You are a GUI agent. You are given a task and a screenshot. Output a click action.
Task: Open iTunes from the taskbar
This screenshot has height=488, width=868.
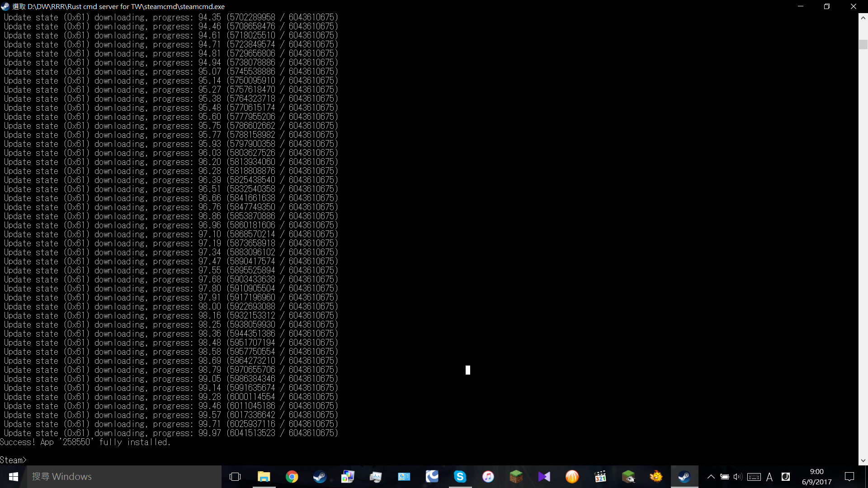click(488, 477)
